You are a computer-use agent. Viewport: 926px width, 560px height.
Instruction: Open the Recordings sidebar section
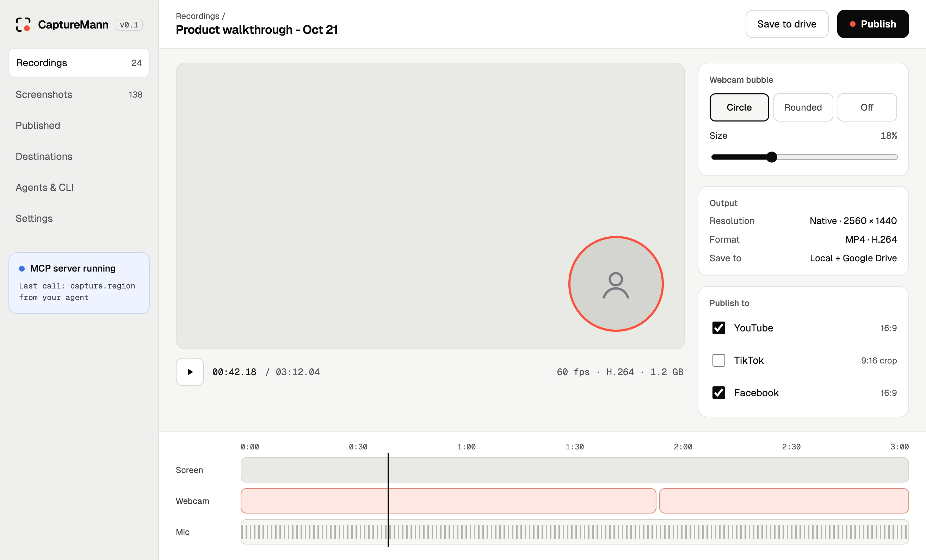pos(79,63)
